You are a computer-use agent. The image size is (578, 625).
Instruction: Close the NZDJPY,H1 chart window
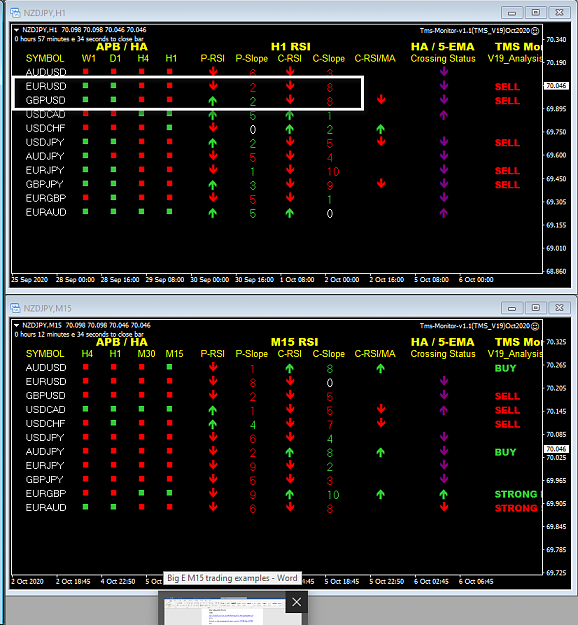click(559, 13)
